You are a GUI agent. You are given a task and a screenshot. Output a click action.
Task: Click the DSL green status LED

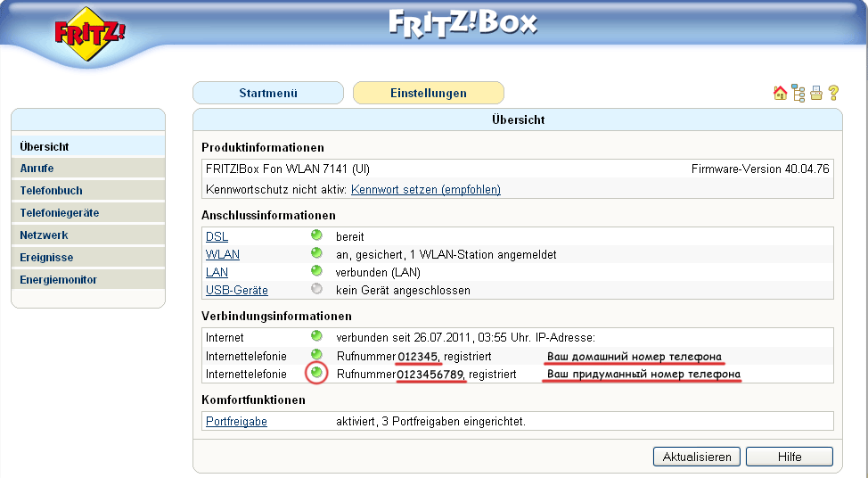pyautogui.click(x=316, y=235)
